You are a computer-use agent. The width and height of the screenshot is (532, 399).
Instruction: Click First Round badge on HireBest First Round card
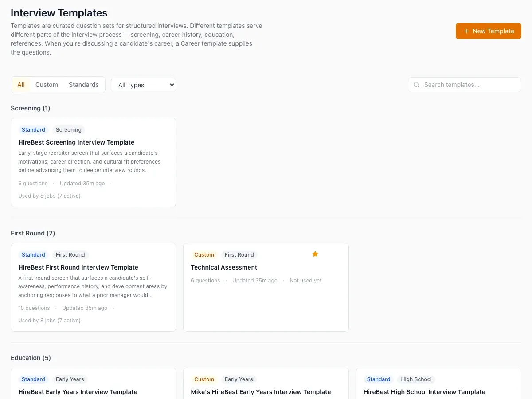click(x=70, y=255)
